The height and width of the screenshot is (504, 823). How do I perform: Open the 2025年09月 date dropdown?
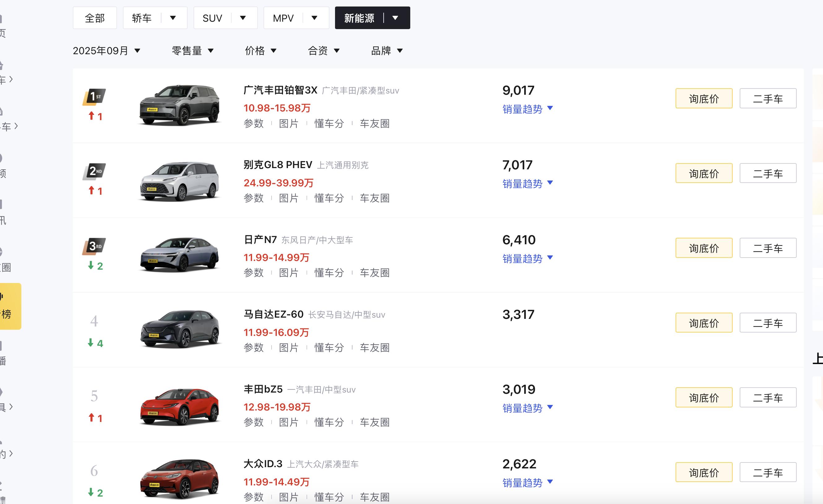coord(106,51)
